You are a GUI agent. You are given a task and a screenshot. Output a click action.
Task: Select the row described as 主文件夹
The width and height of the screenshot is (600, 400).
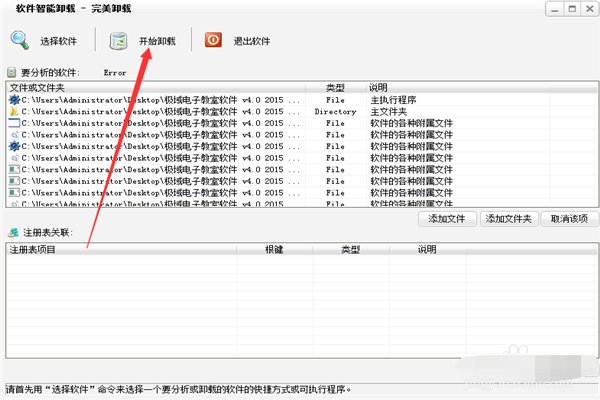302,111
